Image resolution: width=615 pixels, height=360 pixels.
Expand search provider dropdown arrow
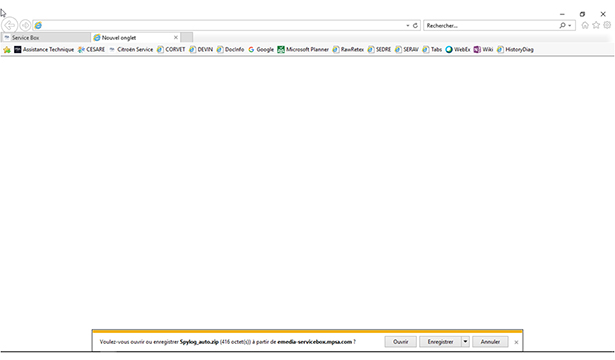click(570, 25)
